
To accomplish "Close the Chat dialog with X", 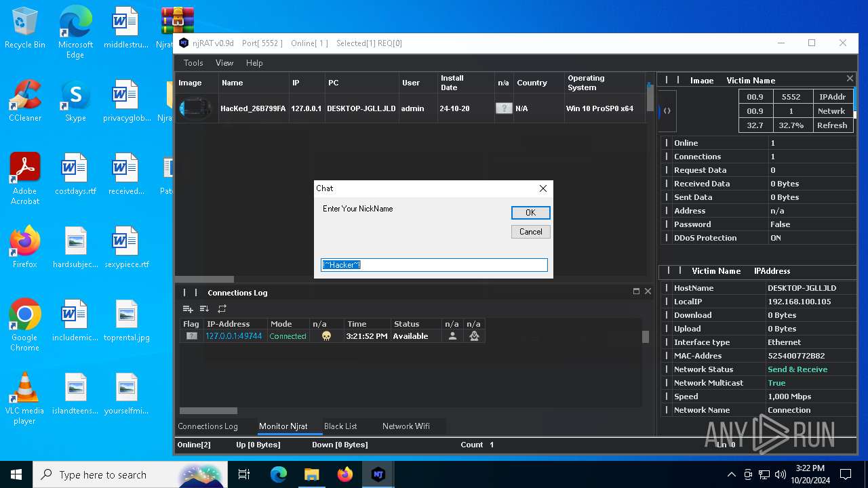I will pos(542,188).
